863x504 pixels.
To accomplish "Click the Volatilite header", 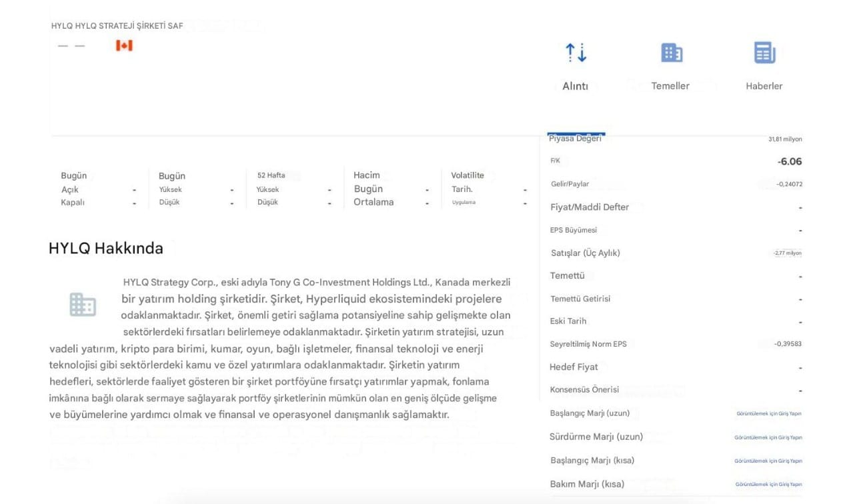I will pos(468,175).
